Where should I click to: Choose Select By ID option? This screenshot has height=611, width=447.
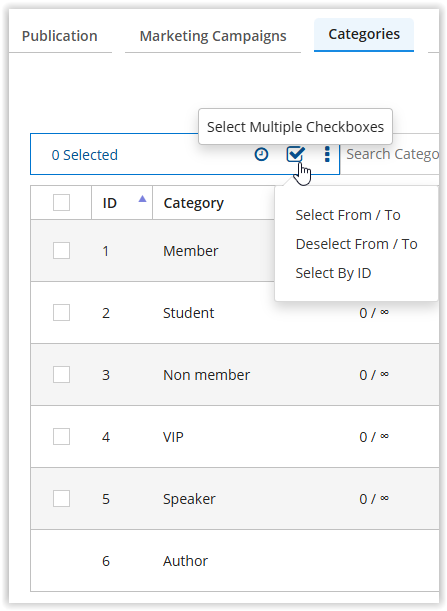pyautogui.click(x=333, y=273)
